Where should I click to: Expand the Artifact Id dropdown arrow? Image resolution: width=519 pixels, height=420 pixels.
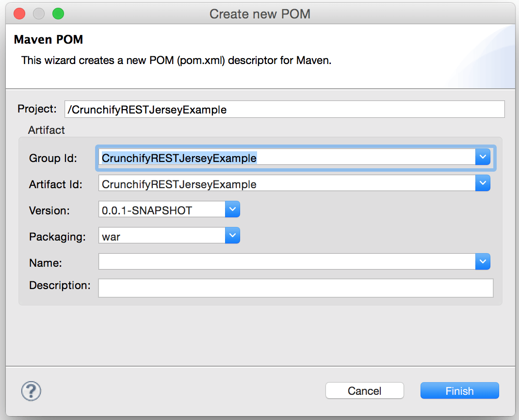482,184
